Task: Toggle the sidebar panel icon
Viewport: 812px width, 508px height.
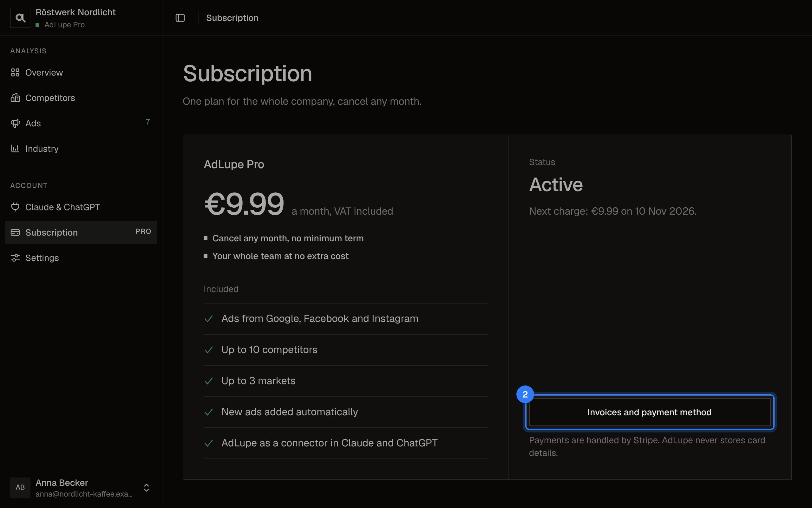Action: (180, 18)
